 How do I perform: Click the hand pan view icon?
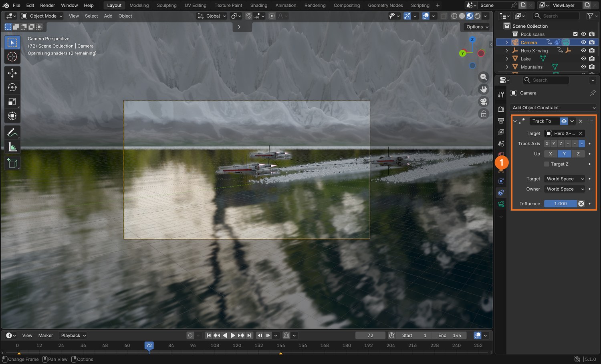[x=484, y=89]
